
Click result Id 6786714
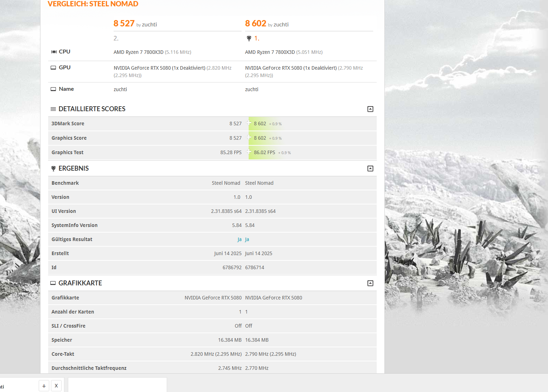255,267
